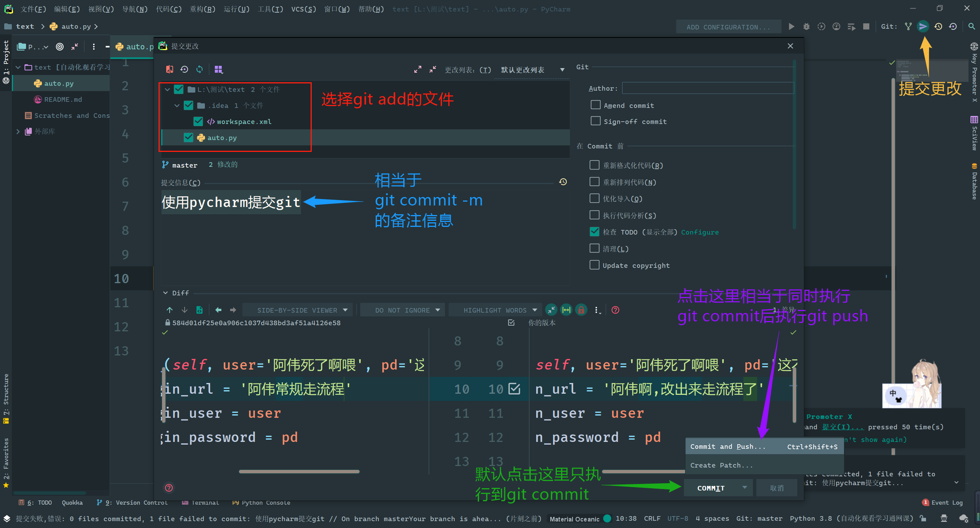980x528 pixels.
Task: Switch to the Terminal tab at the bottom
Action: tap(205, 502)
